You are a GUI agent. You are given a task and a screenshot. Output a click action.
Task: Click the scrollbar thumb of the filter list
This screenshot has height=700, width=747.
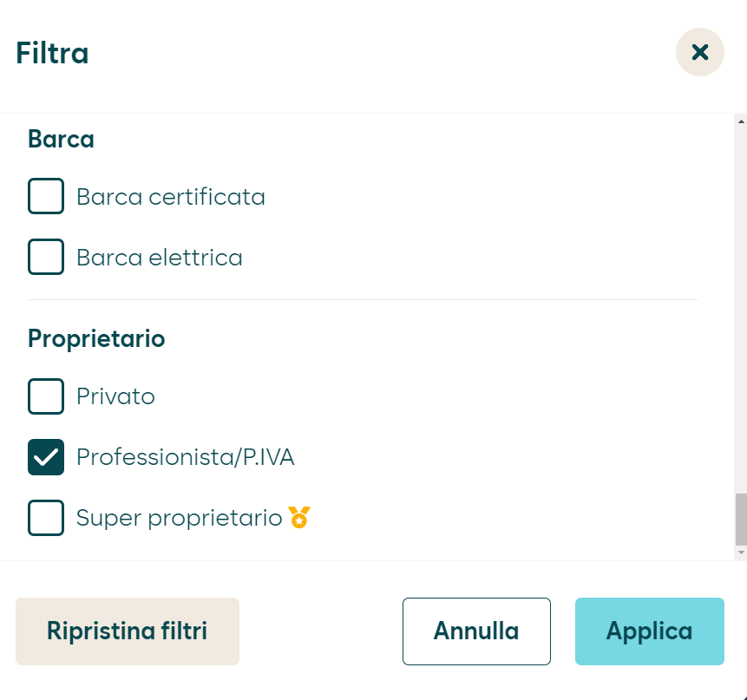click(x=741, y=519)
